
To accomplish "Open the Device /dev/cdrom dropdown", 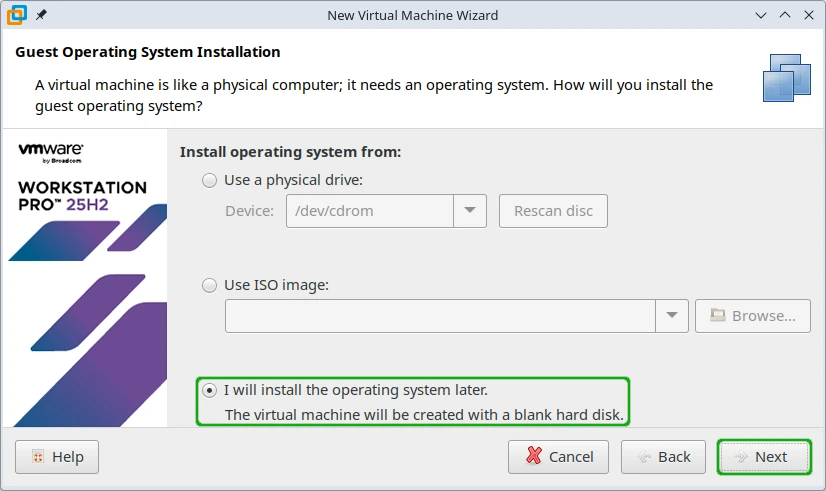I will (469, 211).
